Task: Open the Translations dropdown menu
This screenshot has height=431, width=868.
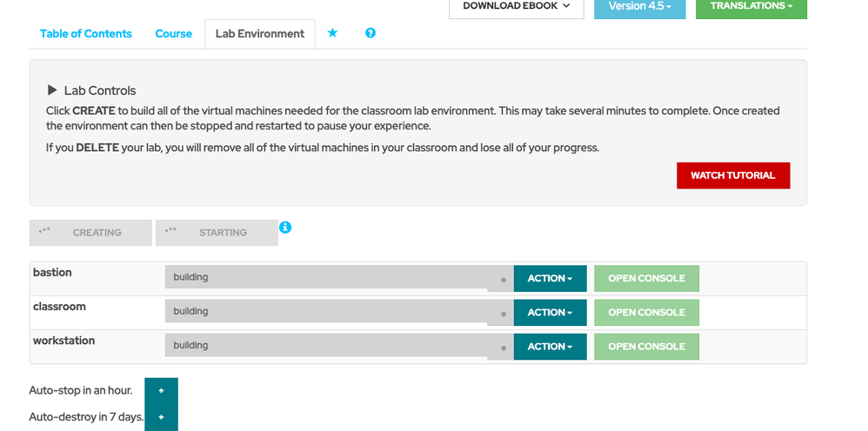Action: pyautogui.click(x=751, y=7)
